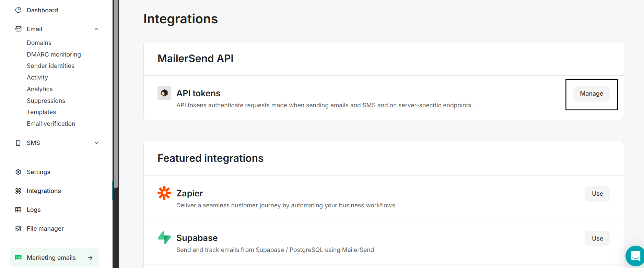Select Integrations in the sidebar
Viewport: 644px width, 268px height.
tap(44, 191)
